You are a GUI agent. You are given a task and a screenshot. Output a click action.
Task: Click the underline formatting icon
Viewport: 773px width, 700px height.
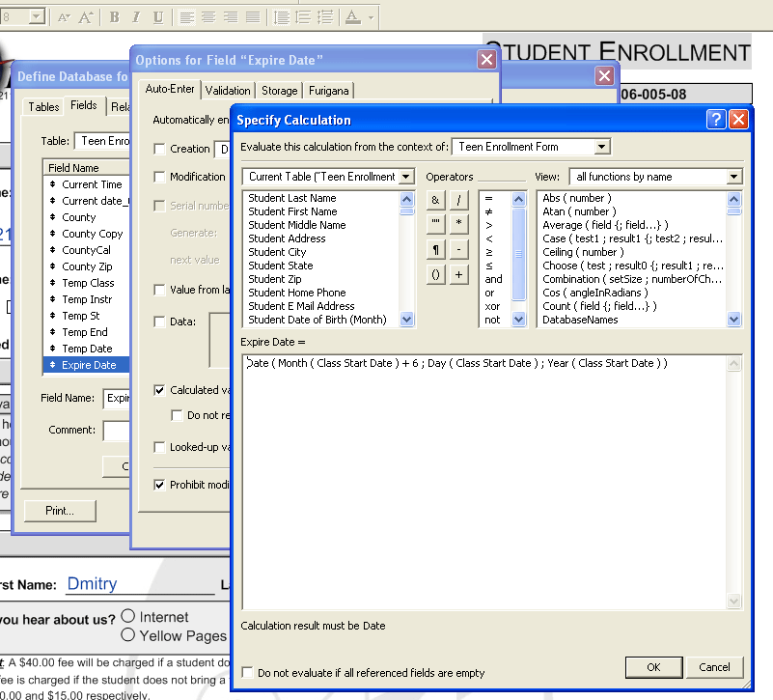(x=158, y=17)
